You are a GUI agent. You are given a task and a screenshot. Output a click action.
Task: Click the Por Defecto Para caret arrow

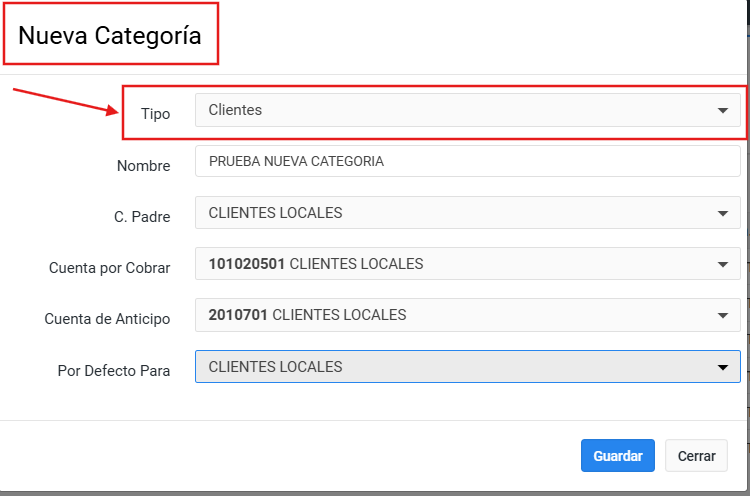pos(723,367)
